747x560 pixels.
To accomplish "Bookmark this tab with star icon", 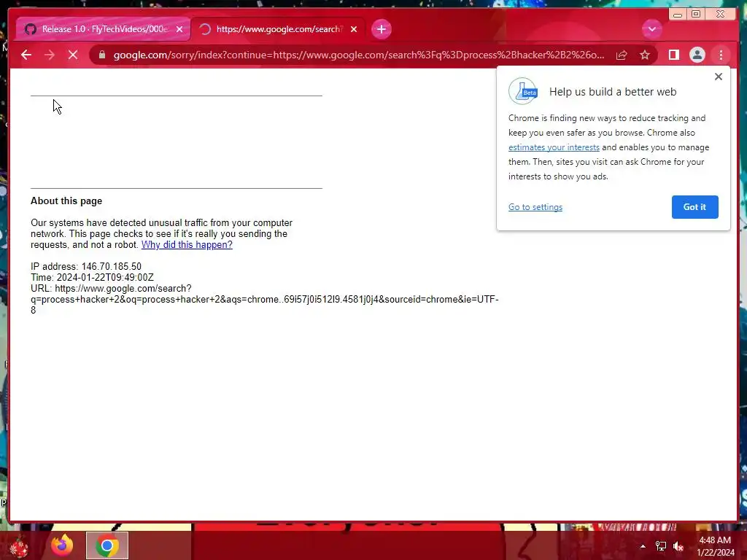I will pos(645,55).
